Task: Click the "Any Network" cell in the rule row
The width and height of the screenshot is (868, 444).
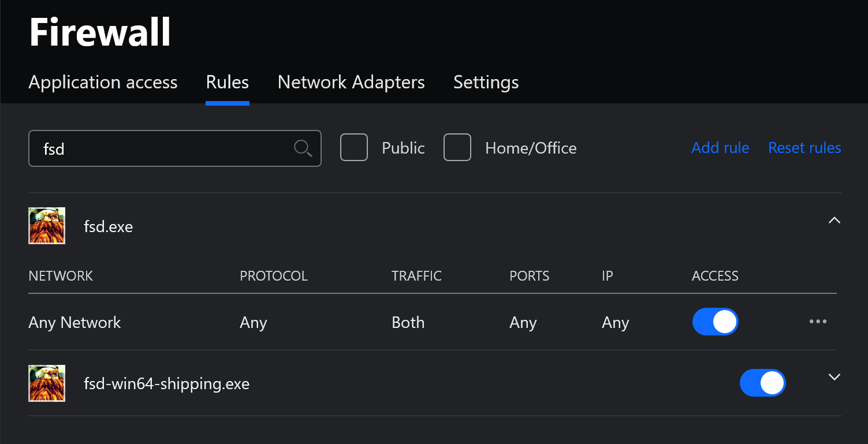Action: pos(74,322)
